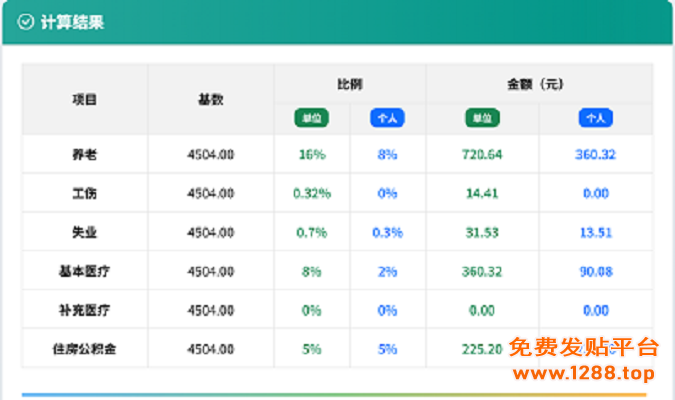Click the 0.32% rate in 工伤 row
The height and width of the screenshot is (400, 675).
311,193
